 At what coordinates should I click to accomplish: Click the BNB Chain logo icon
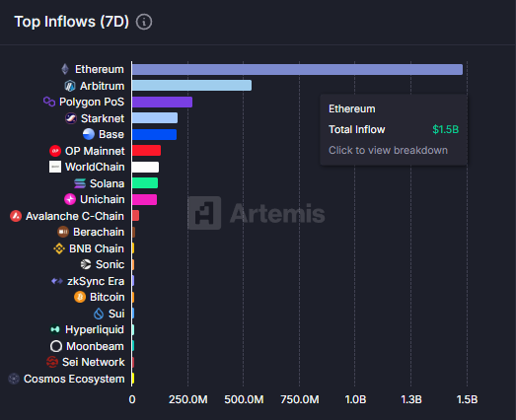tap(59, 248)
